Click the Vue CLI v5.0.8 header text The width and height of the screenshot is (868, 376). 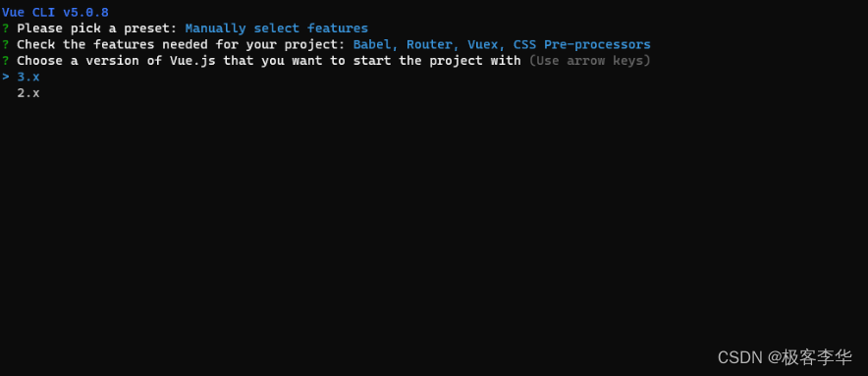(x=55, y=12)
